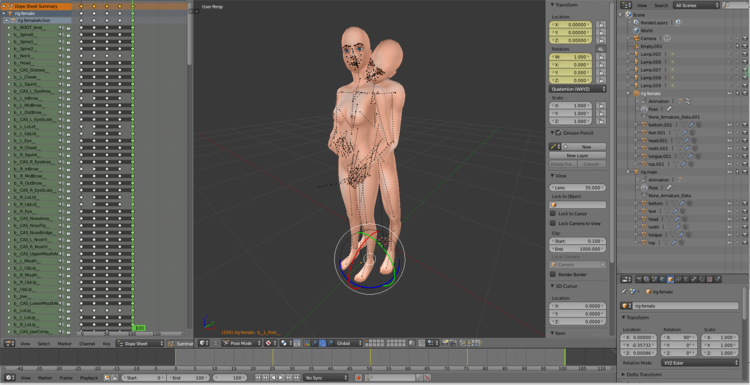
Task: Click the World icon in outliner
Action: (636, 30)
